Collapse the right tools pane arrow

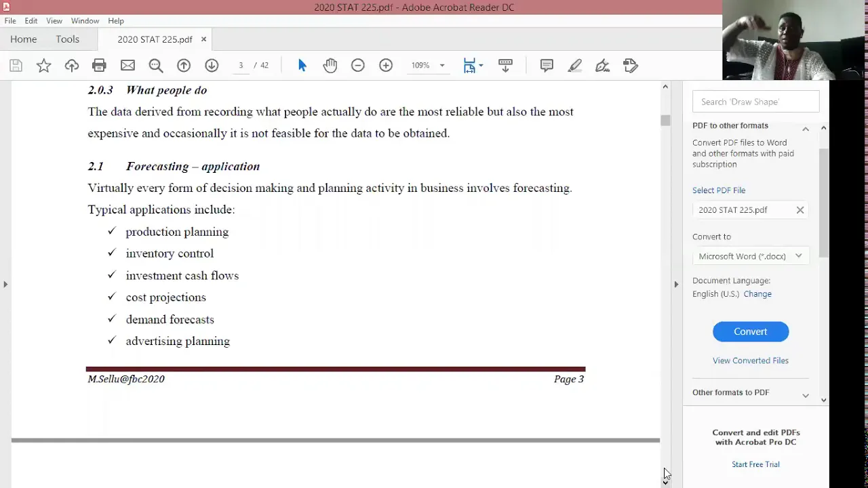tap(676, 285)
